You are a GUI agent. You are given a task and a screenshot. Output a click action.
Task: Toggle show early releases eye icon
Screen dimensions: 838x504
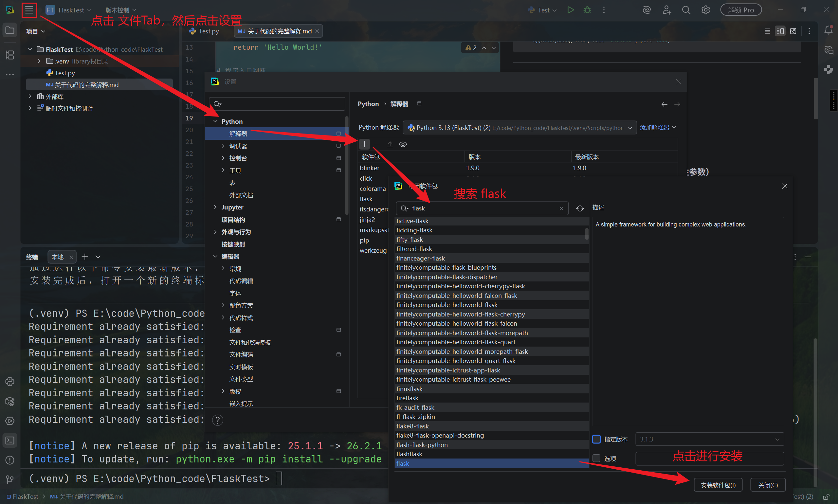403,144
